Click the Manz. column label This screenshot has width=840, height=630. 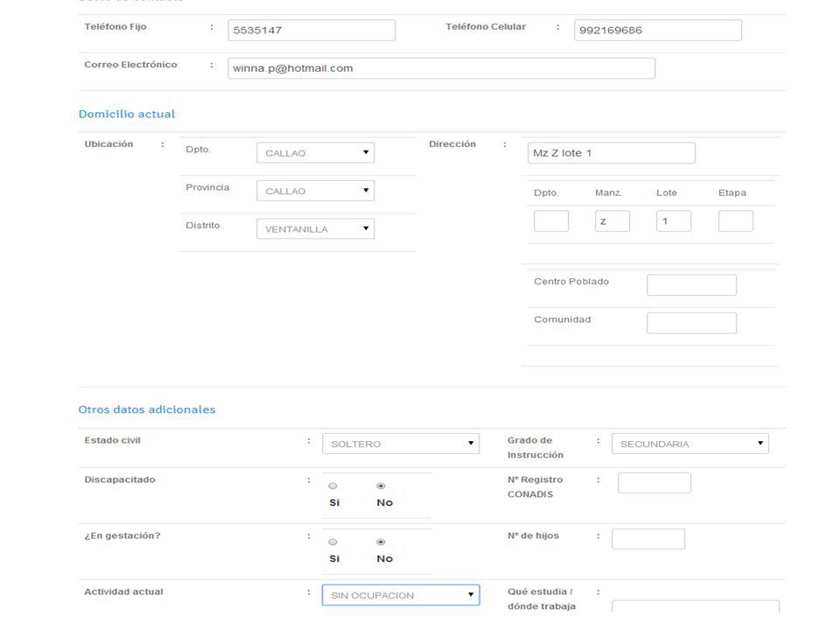coord(609,192)
